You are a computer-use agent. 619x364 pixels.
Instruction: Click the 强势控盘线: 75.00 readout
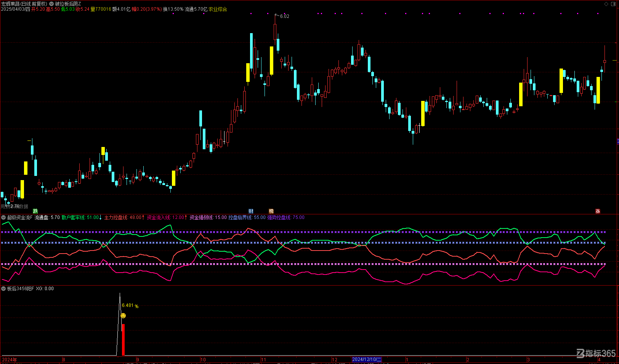pyautogui.click(x=286, y=217)
